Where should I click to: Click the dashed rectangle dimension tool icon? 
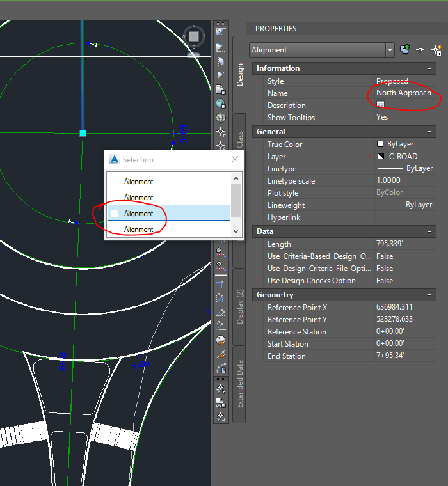pos(220,284)
